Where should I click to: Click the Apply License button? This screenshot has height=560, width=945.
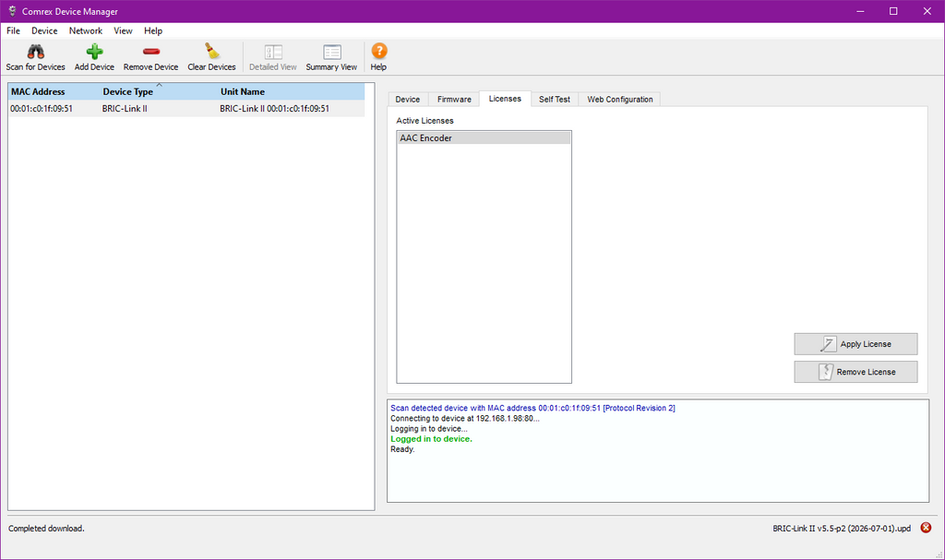(x=855, y=344)
